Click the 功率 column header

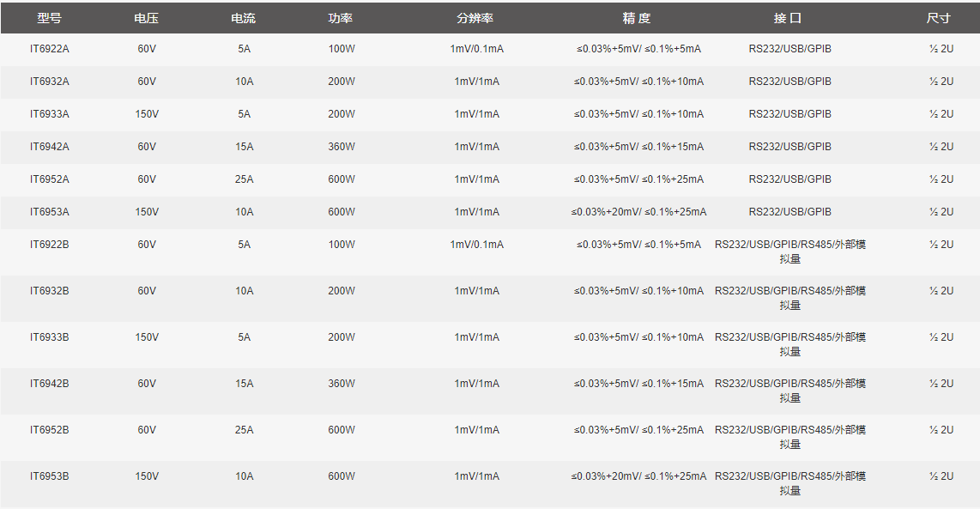(x=341, y=18)
